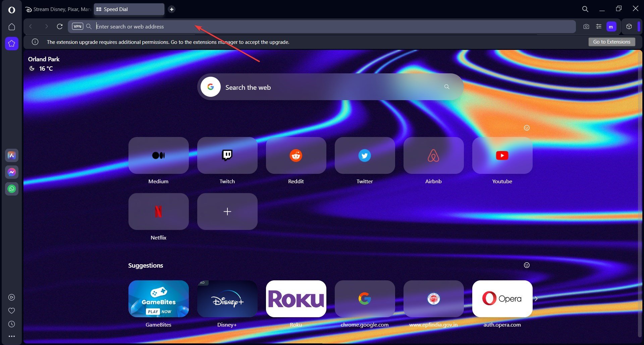Open the Player icon in sidebar

point(12,297)
